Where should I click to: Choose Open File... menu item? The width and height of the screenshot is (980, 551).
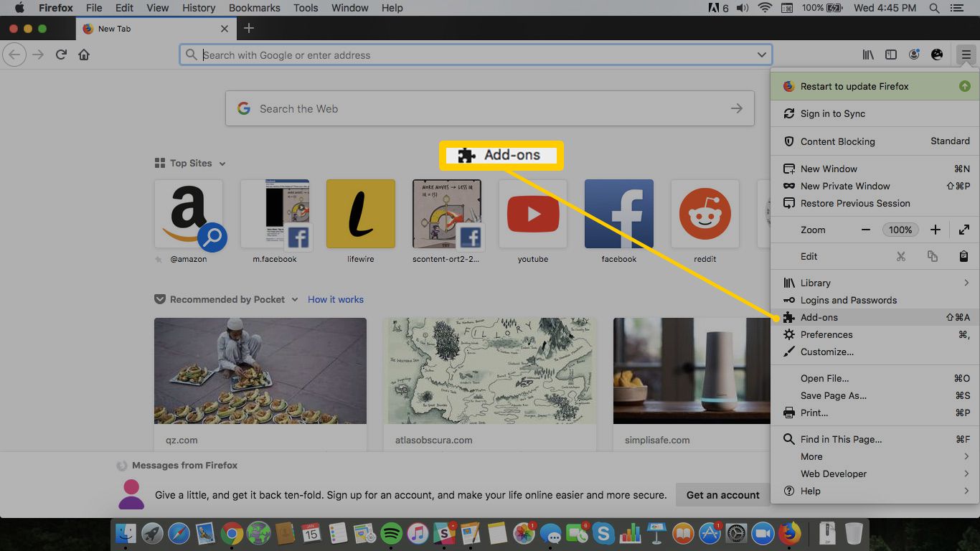pos(875,378)
